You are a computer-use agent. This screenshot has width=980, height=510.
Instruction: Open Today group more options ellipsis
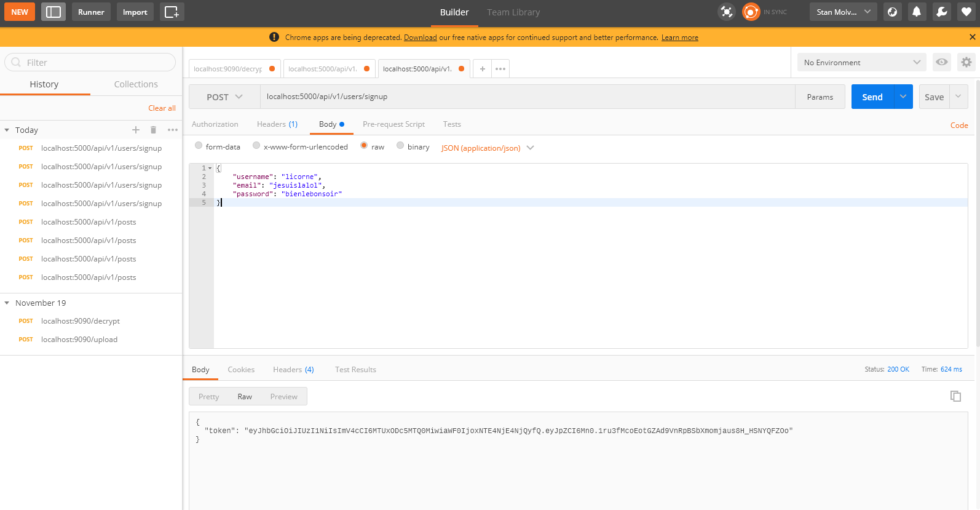[173, 130]
